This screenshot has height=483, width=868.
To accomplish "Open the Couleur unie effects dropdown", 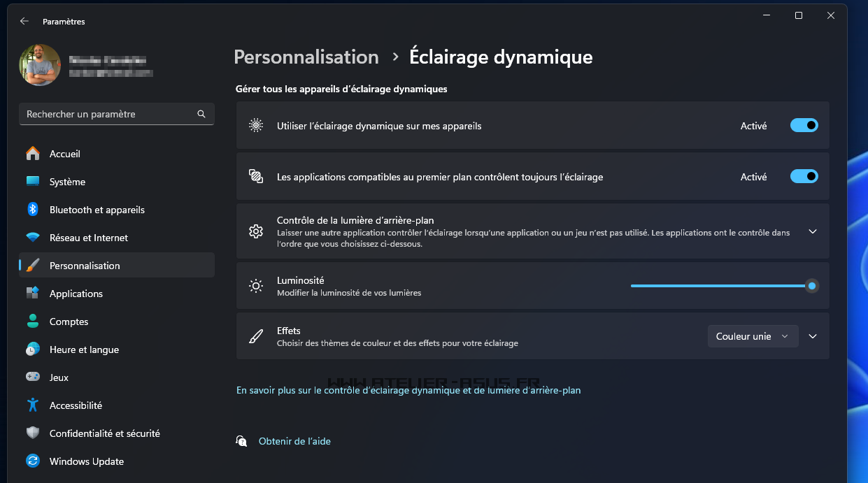I will [752, 336].
